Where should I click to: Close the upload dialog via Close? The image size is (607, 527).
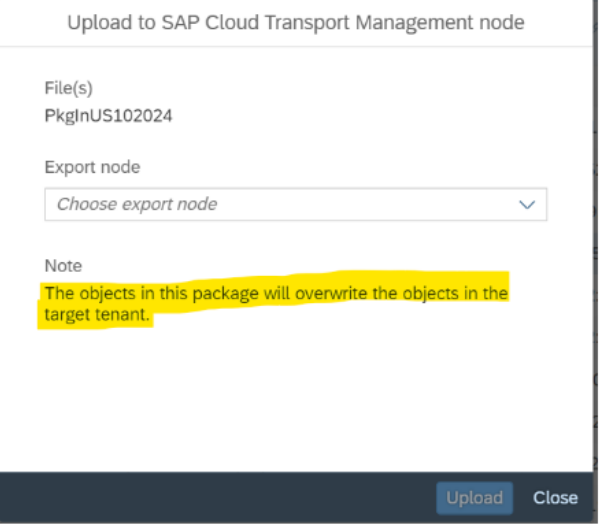(555, 498)
